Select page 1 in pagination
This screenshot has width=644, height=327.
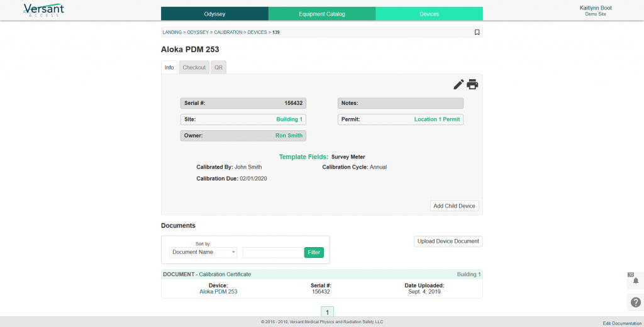pyautogui.click(x=327, y=312)
